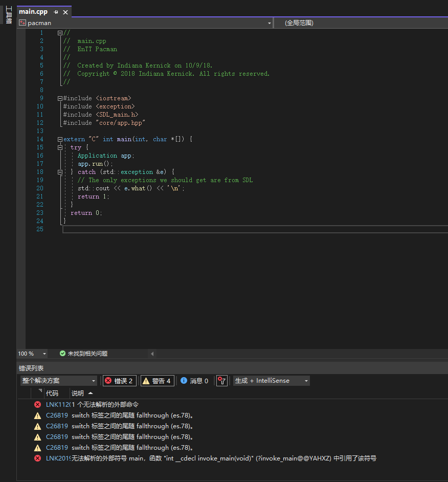Open the (全局范围) scope dropdown
Screen dimensions: 448x482
coord(361,23)
